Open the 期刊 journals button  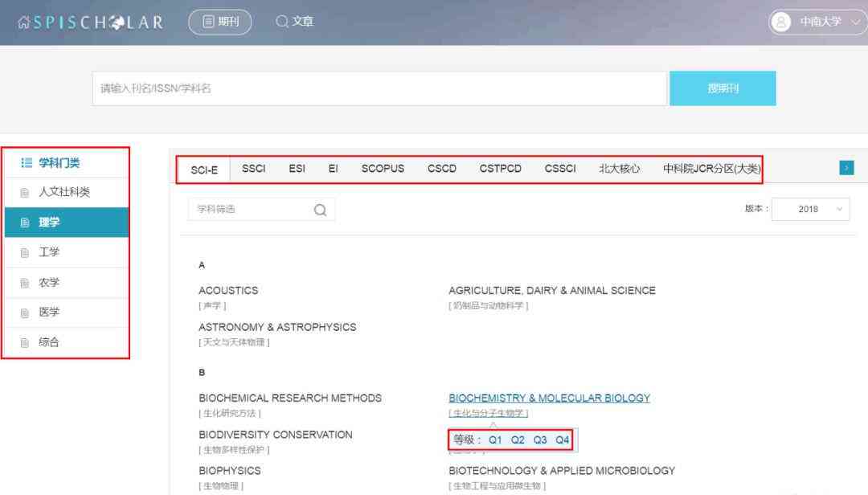click(x=220, y=22)
